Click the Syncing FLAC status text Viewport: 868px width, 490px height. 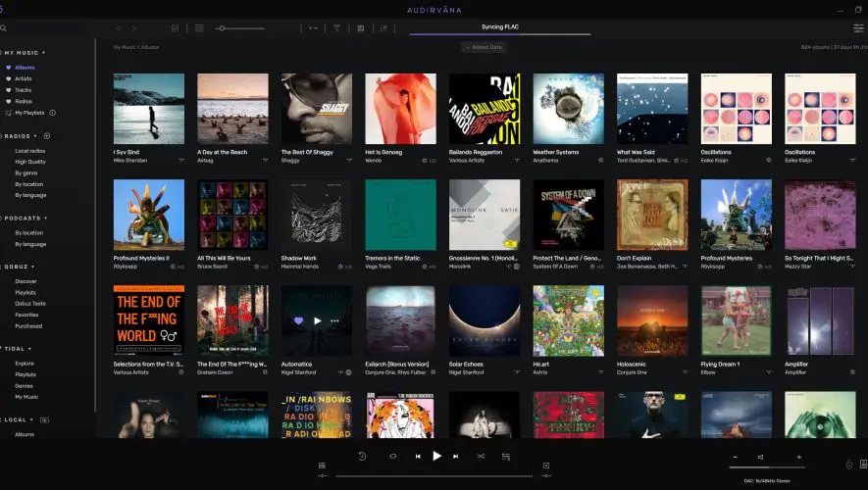tap(500, 26)
